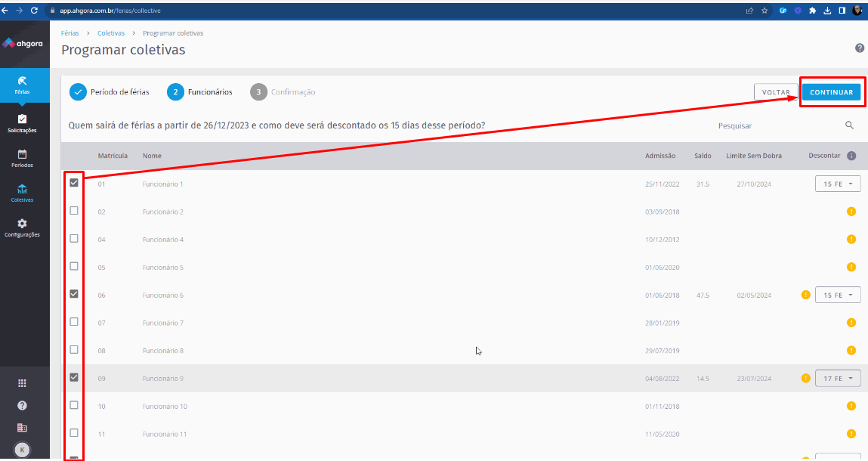
Task: Click the info icon next to Descontar
Action: tap(851, 156)
